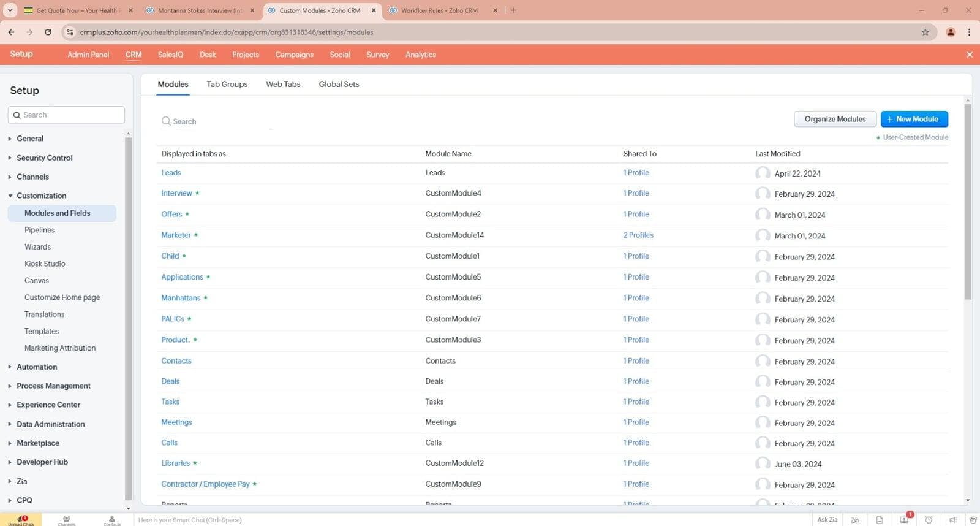Click the alarm clock reminders icon
Screen dimensions: 980x526
pyautogui.click(x=929, y=520)
